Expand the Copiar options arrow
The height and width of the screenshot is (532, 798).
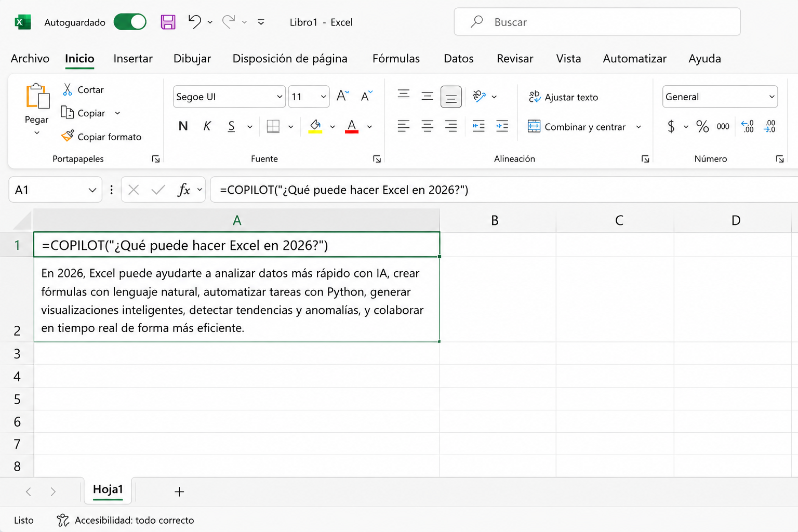click(117, 113)
